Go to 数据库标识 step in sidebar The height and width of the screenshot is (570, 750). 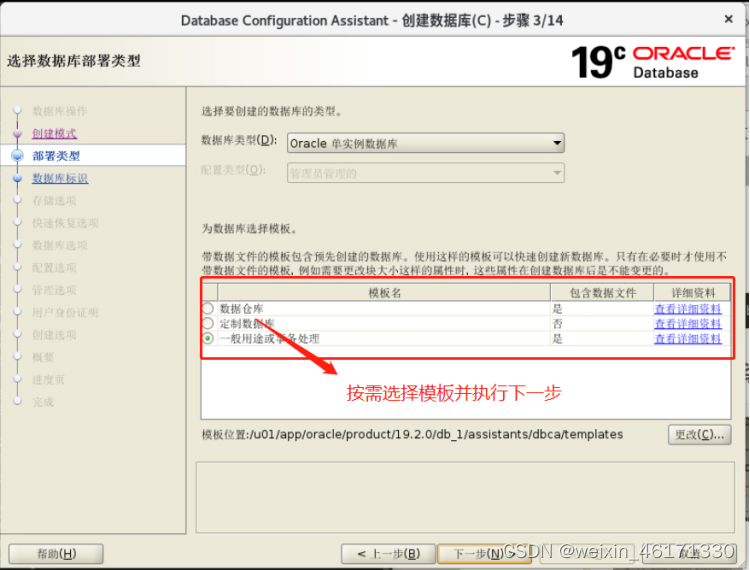click(60, 178)
